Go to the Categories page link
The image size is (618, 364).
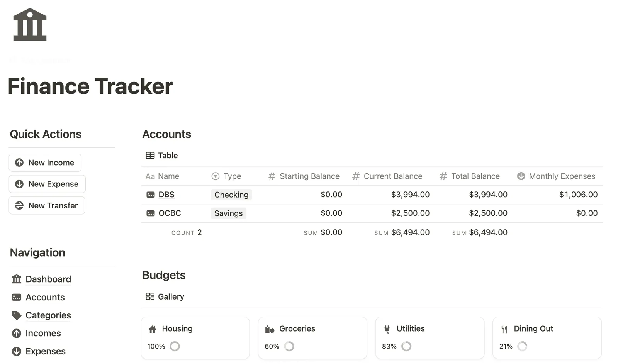tap(48, 315)
